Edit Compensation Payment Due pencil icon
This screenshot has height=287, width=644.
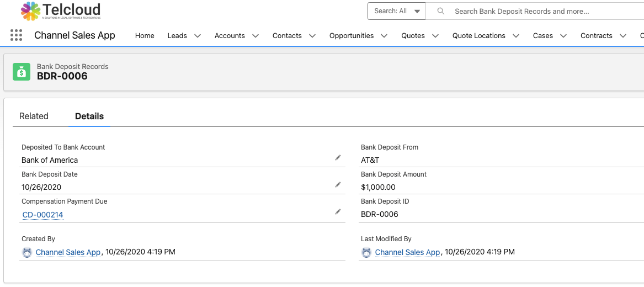338,212
